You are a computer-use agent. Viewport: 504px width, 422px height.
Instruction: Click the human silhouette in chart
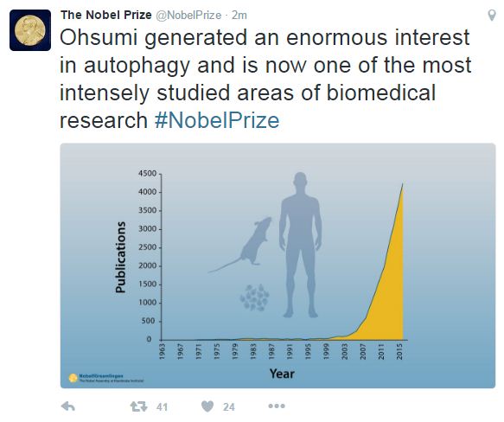[x=300, y=245]
